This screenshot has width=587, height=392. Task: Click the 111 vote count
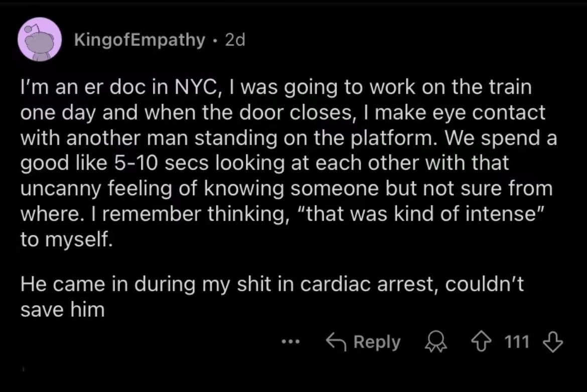click(516, 342)
